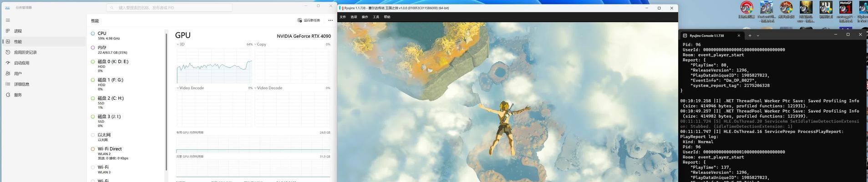The image size is (868, 182).
Task: Open 帮助 (Help) menu in Ryujinx
Action: pyautogui.click(x=387, y=17)
